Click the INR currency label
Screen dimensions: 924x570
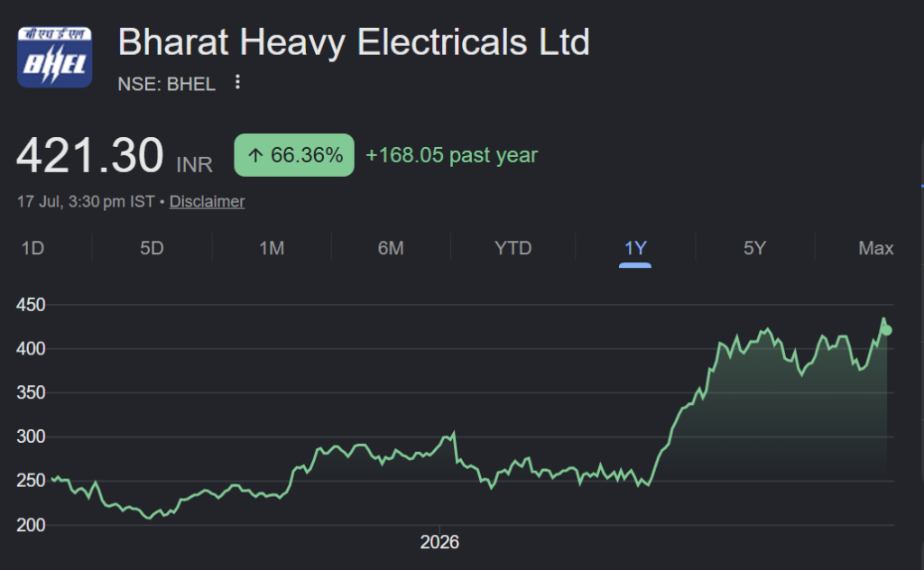pos(195,164)
